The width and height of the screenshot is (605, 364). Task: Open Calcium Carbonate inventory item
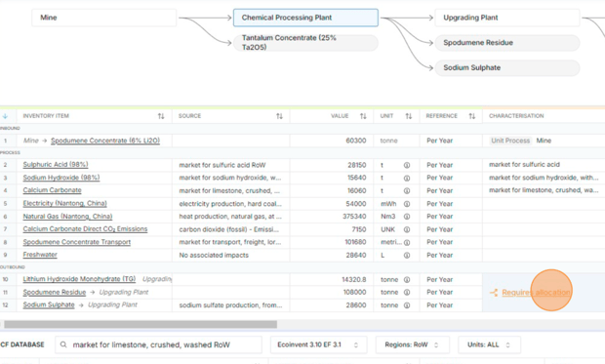52,190
